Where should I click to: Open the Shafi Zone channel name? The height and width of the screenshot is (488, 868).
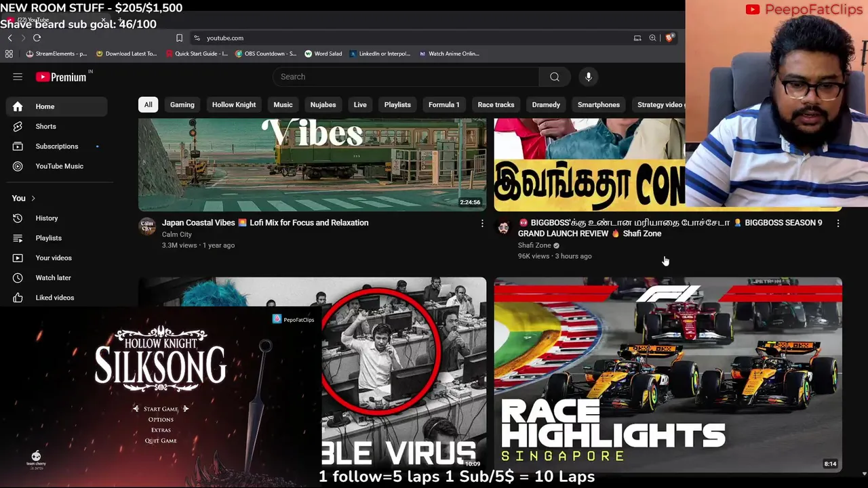pyautogui.click(x=534, y=245)
